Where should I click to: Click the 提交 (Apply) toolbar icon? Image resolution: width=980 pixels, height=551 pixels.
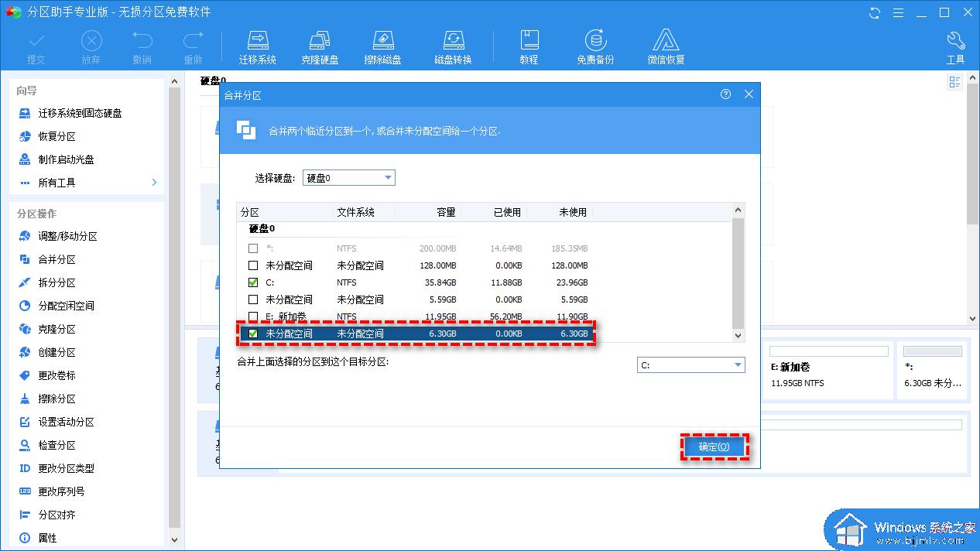point(36,46)
